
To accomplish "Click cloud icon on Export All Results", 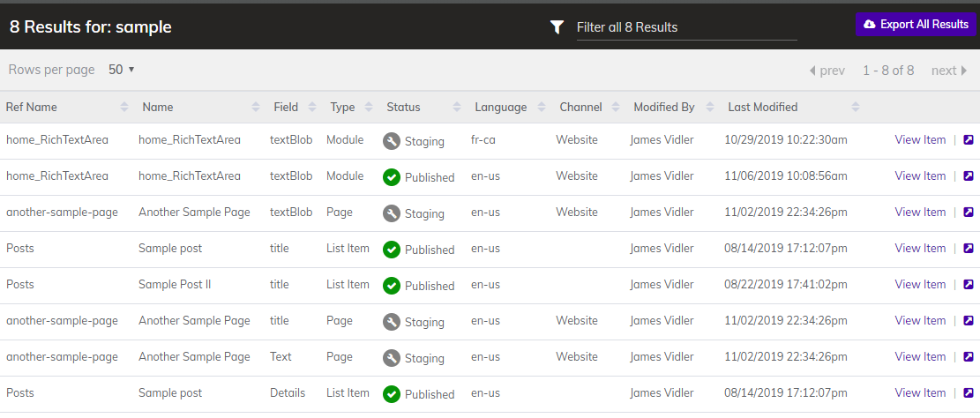I will click(x=870, y=25).
